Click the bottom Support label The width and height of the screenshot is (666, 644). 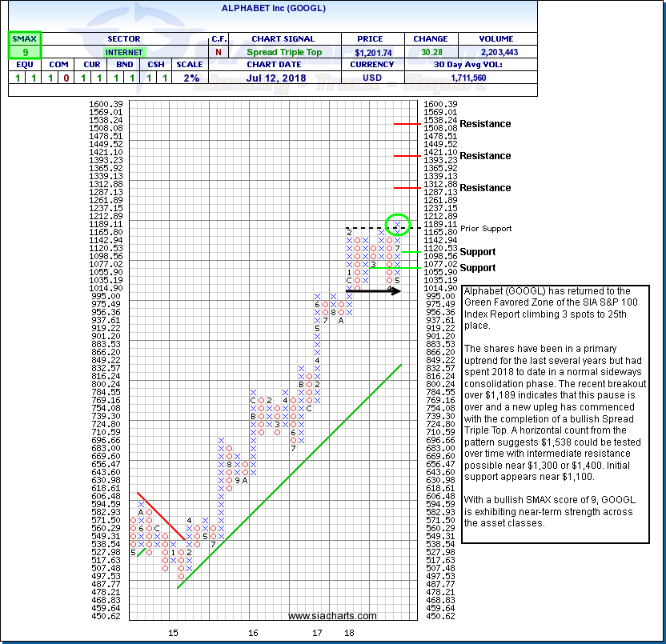(478, 268)
